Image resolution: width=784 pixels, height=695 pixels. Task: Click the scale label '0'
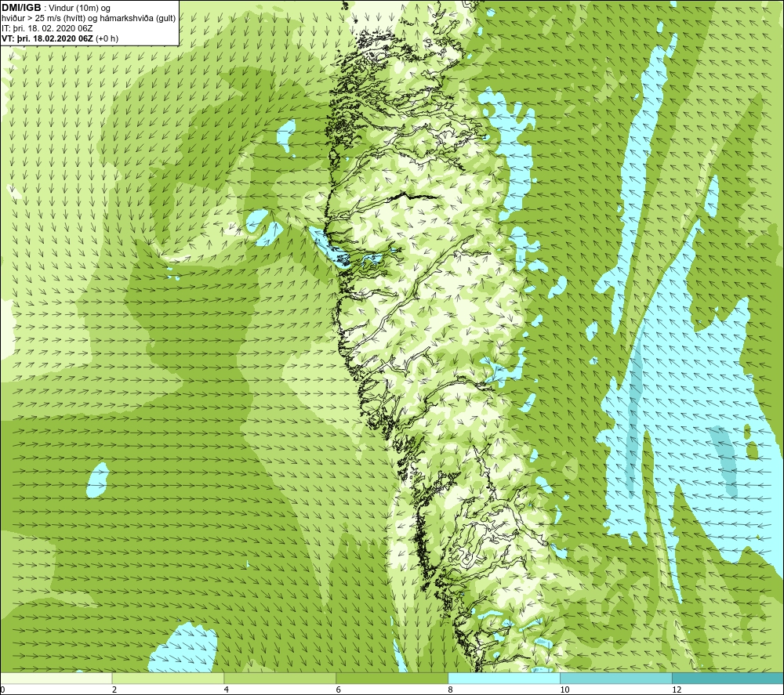(x=2, y=690)
